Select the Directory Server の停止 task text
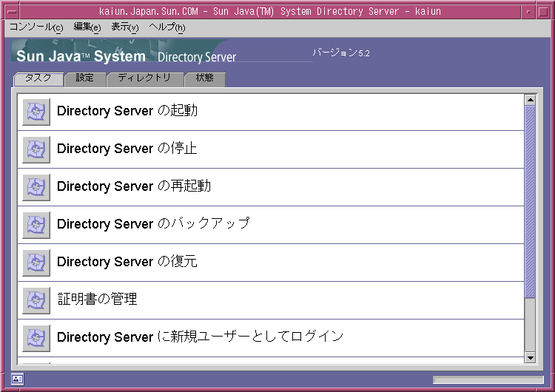Viewport: 555px width, 392px height. (x=127, y=149)
